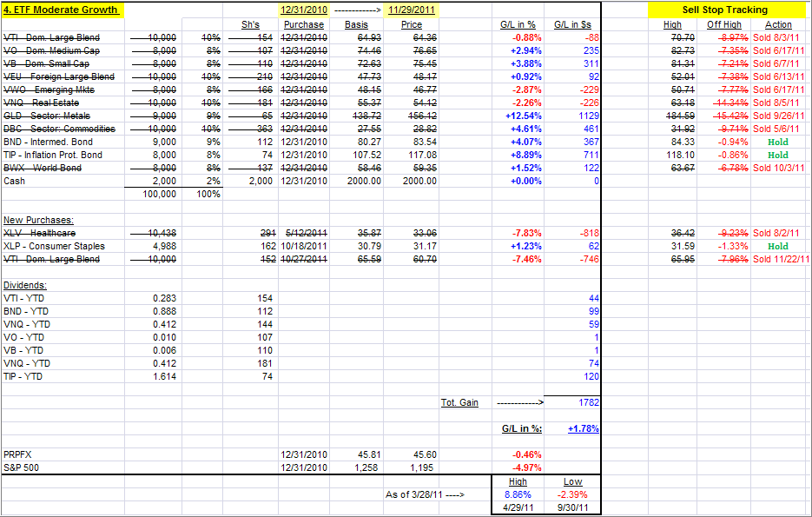Select the 'Price' column header
This screenshot has height=517, width=812.
[412, 25]
